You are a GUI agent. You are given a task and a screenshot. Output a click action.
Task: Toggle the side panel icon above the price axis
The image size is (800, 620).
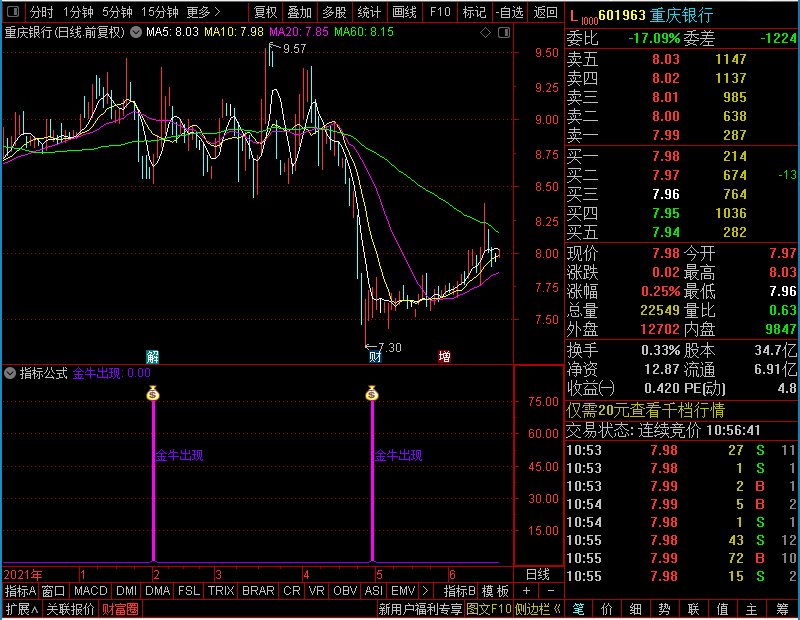click(x=504, y=33)
